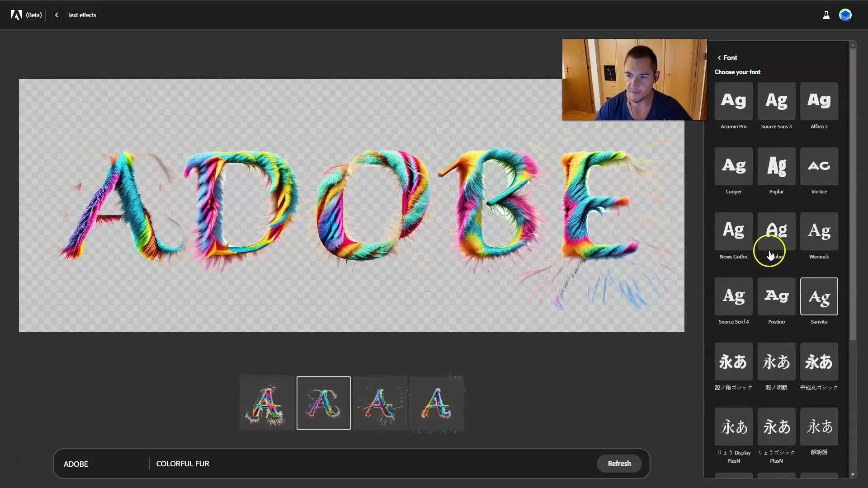Viewport: 868px width, 488px height.
Task: Select the Warnock font tile
Action: tap(819, 231)
